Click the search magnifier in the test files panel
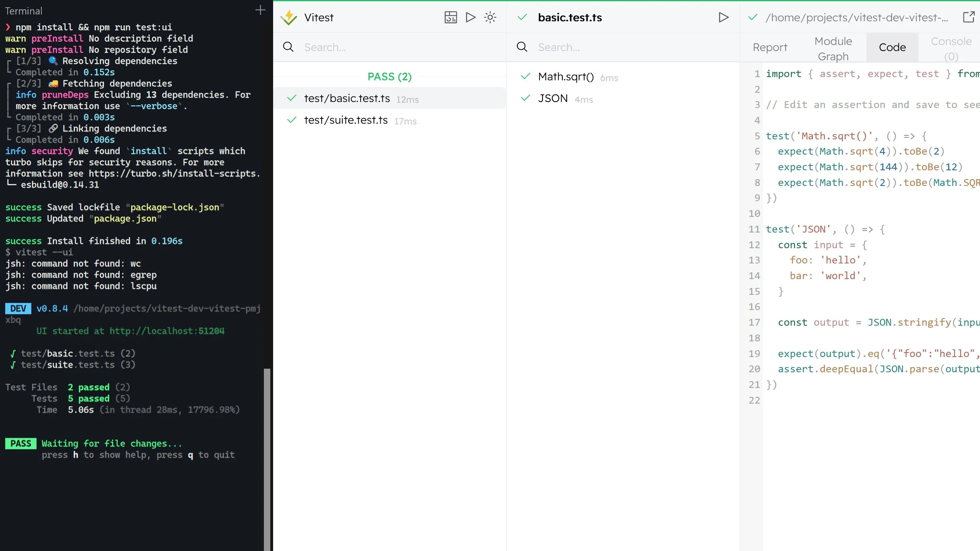Screen dimensions: 980x551 tap(288, 47)
